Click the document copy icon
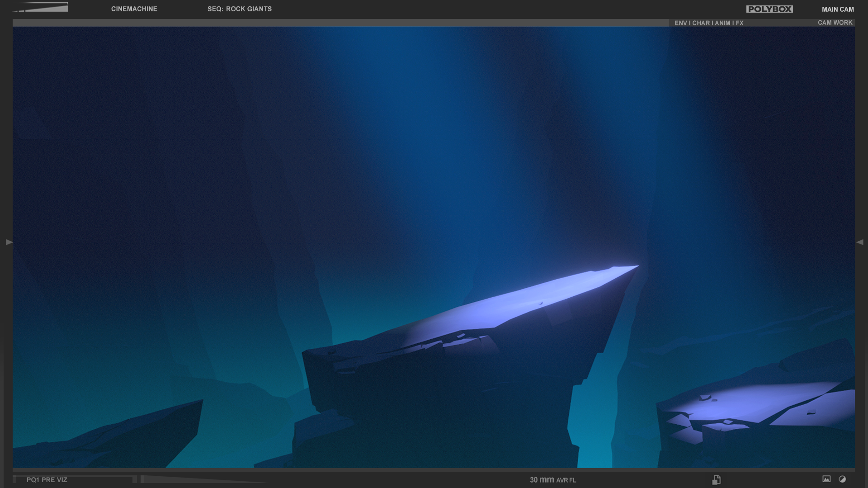The height and width of the screenshot is (488, 868). point(716,479)
